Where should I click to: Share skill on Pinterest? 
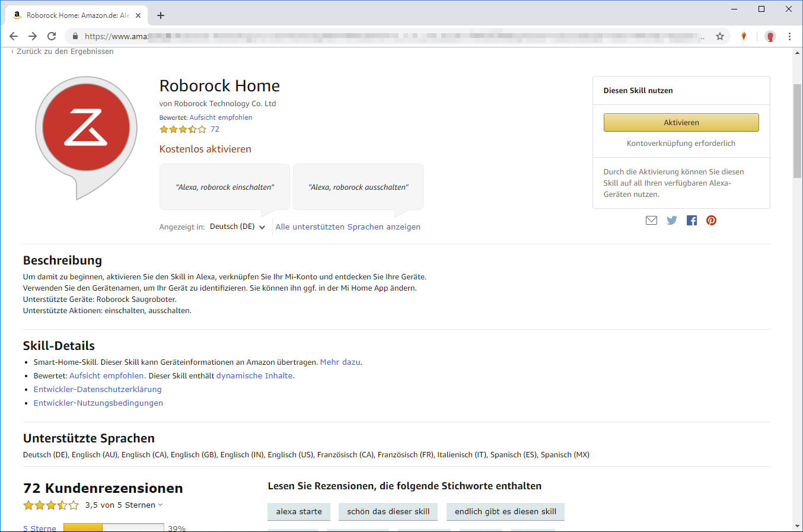pos(711,221)
